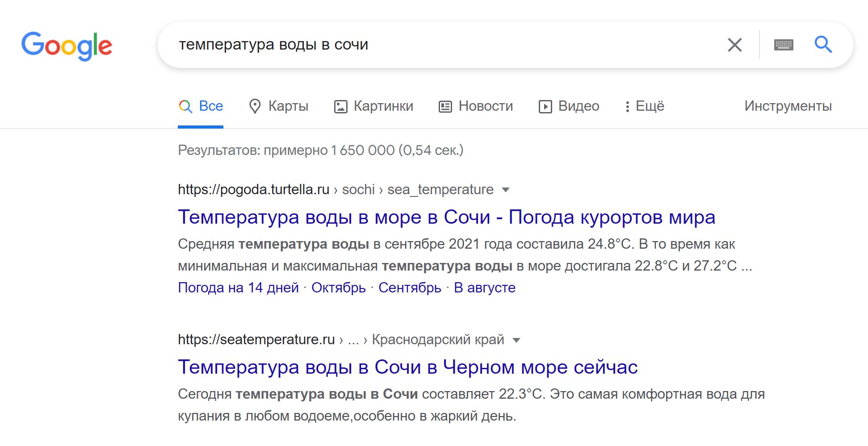Expand the Ещё menu
Image resolution: width=868 pixels, height=446 pixels.
click(x=644, y=106)
